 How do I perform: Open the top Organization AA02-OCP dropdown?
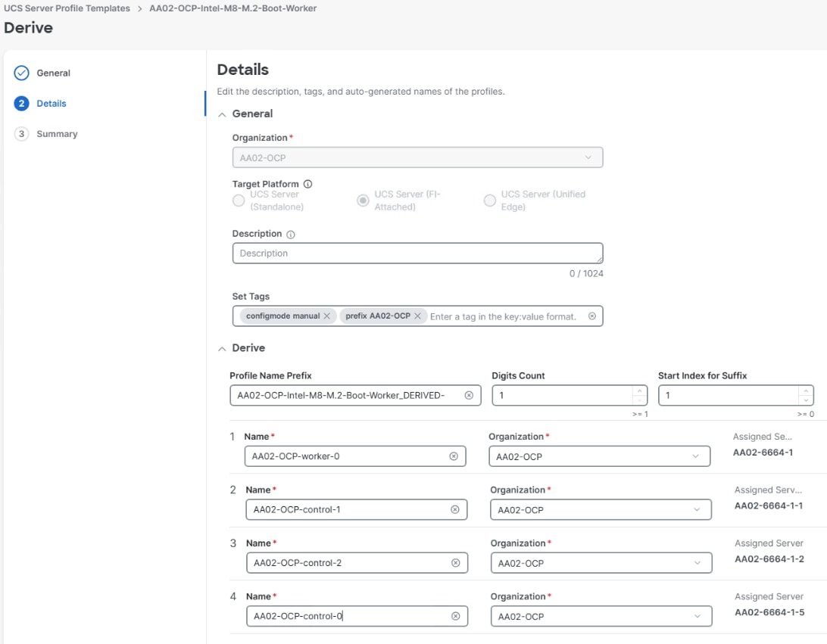coord(417,157)
